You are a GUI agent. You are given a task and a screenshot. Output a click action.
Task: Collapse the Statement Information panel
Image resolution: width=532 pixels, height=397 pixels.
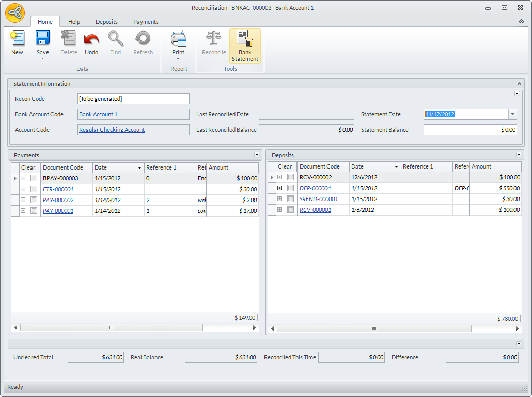point(519,84)
